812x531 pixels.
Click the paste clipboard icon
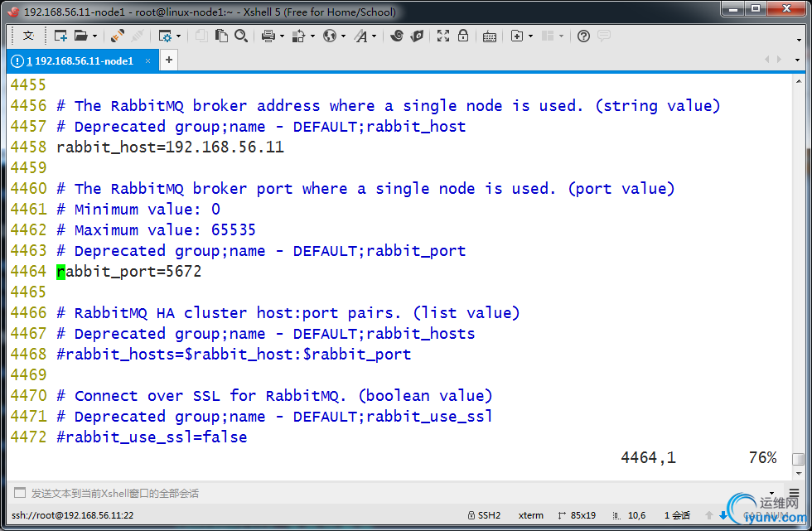coord(221,36)
